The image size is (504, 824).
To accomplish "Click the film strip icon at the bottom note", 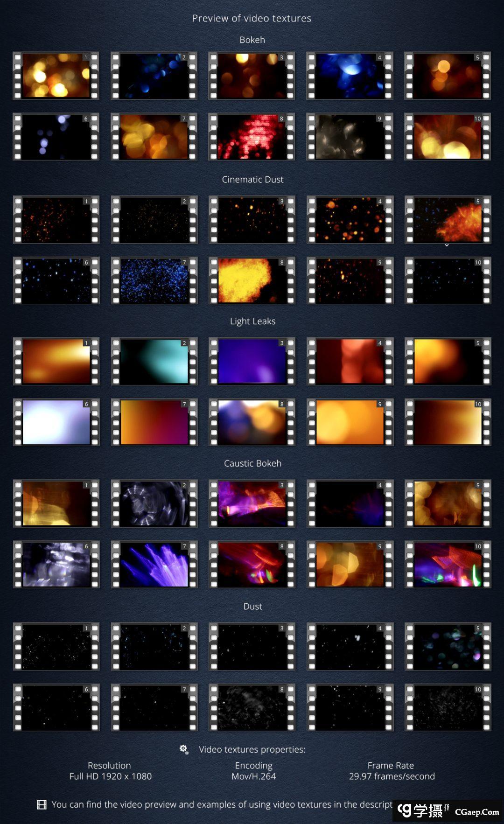I will [x=42, y=804].
